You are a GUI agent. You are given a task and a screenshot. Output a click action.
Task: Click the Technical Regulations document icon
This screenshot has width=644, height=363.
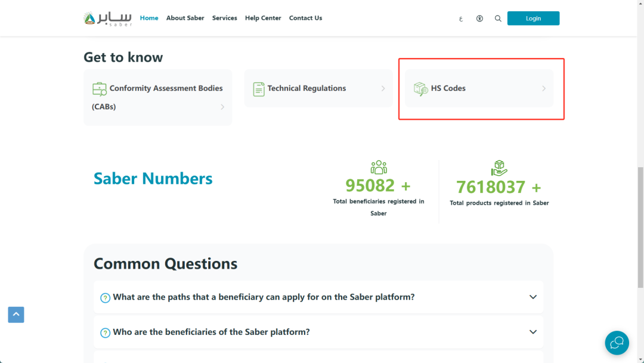pyautogui.click(x=259, y=89)
